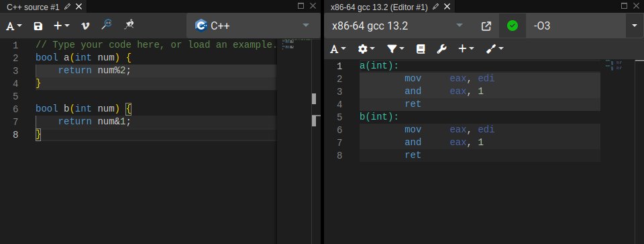Close the compiler pane stack

tap(636, 6)
